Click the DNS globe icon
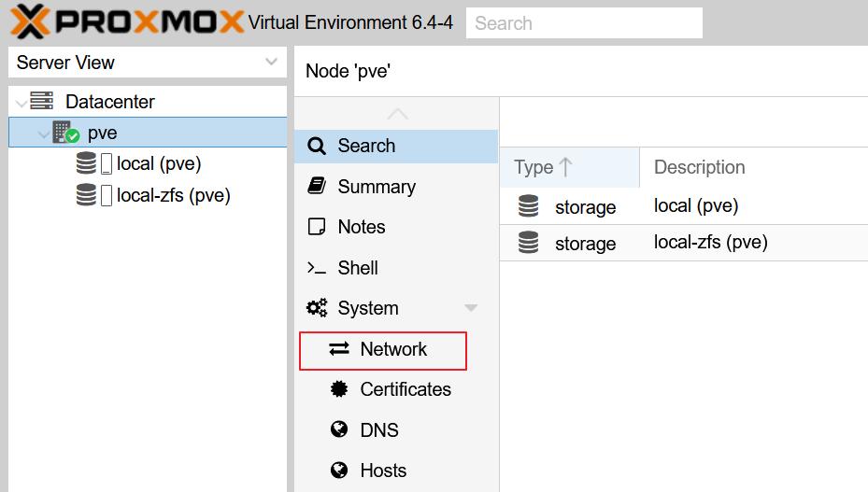 click(339, 429)
